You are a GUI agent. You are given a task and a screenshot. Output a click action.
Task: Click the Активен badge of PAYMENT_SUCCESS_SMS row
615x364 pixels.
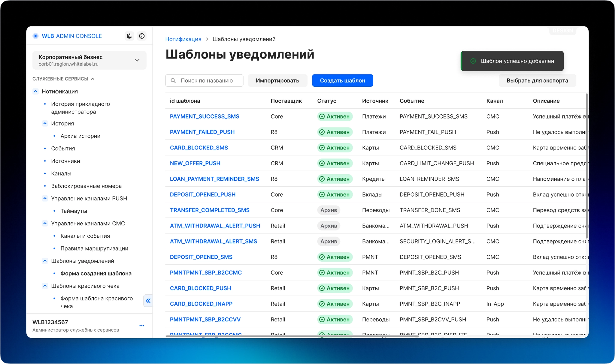point(335,116)
